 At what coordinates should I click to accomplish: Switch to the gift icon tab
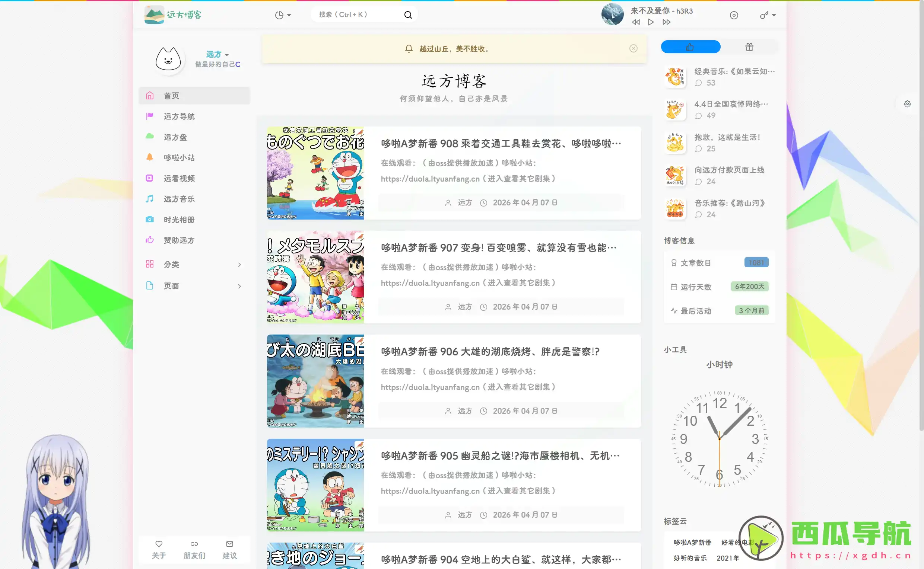coord(749,47)
